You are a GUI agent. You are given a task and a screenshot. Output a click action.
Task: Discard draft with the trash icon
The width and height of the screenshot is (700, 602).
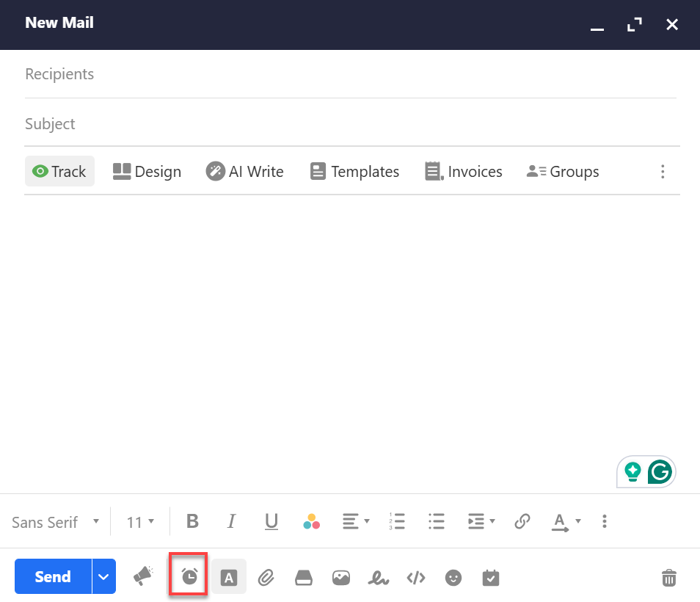click(x=668, y=578)
